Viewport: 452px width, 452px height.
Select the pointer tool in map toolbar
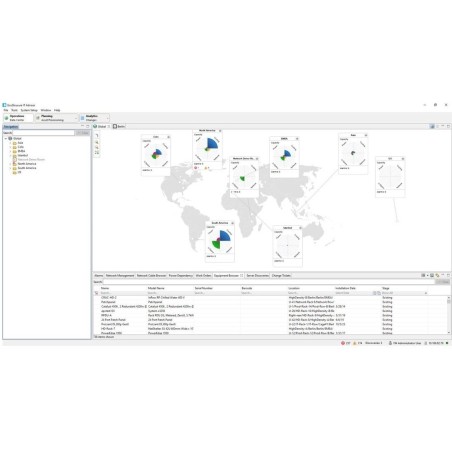(x=97, y=136)
